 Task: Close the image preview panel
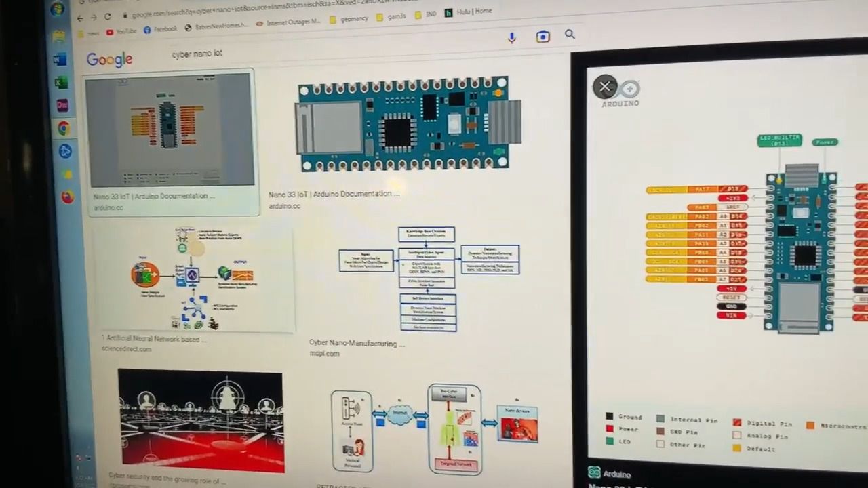[604, 87]
